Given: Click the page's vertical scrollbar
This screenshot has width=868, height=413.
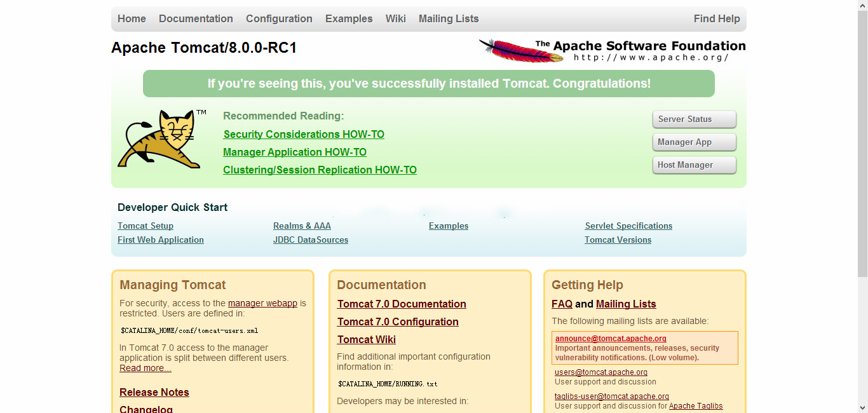Looking at the screenshot, I should click(x=862, y=146).
